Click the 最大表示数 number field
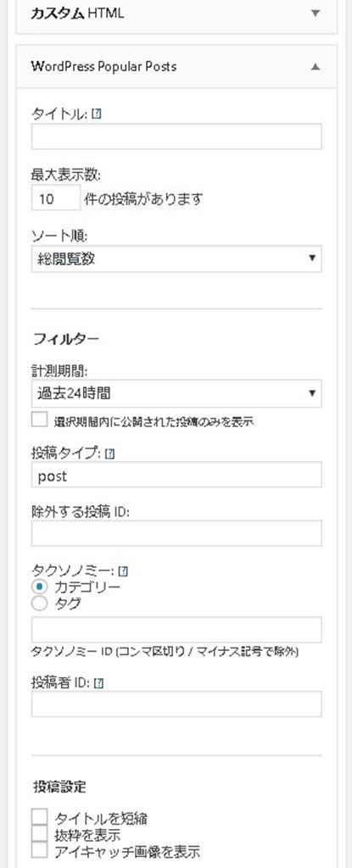352x868 pixels. [x=55, y=198]
